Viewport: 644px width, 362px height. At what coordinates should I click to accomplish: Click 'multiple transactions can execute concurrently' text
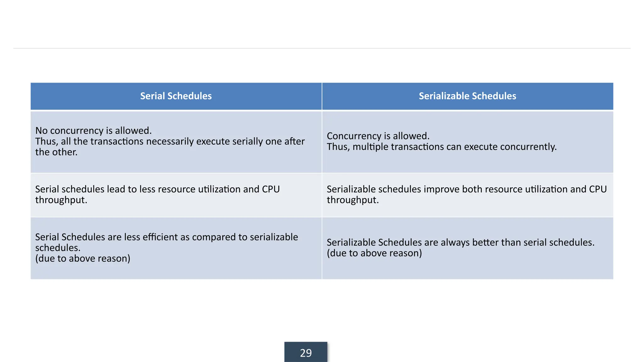(x=454, y=147)
